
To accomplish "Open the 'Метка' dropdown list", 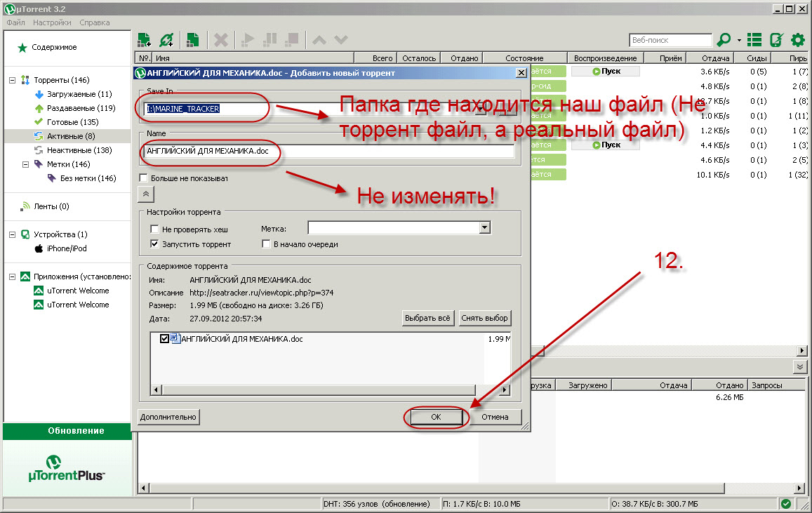I will (x=484, y=228).
